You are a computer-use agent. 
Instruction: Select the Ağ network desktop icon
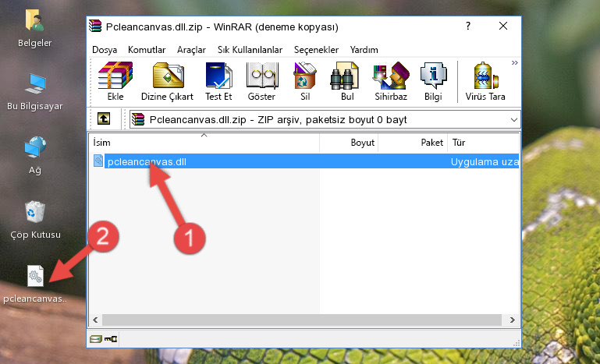[35, 155]
